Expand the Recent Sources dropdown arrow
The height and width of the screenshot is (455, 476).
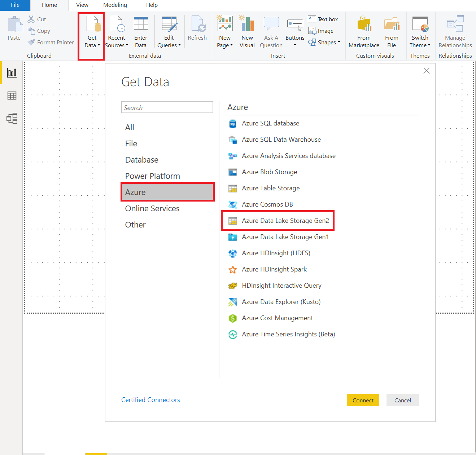pyautogui.click(x=127, y=45)
